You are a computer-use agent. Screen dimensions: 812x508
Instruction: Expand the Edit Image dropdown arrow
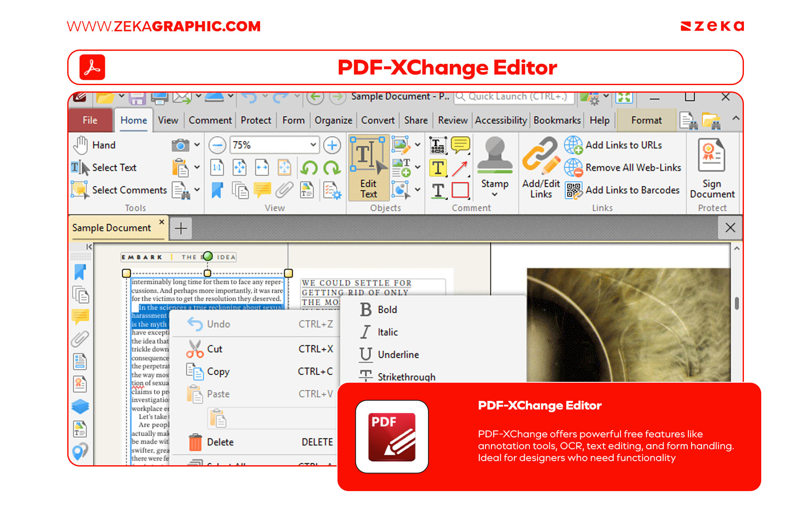[417, 145]
